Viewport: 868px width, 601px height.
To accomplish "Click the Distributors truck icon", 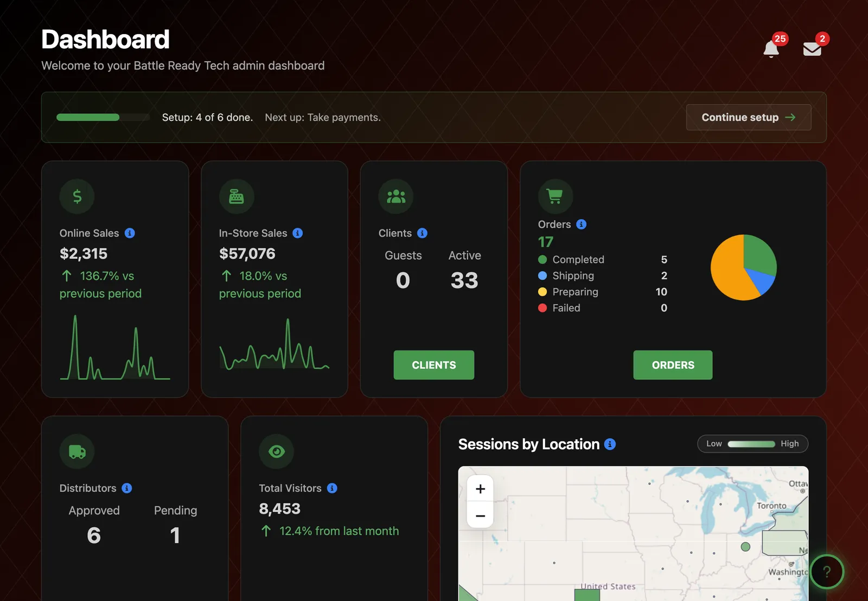I will tap(77, 451).
